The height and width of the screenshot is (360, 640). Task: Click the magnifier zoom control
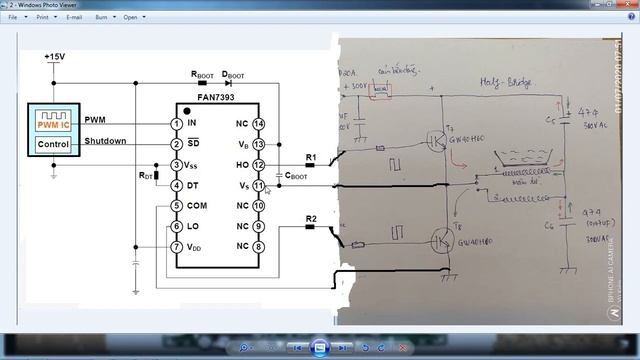[x=245, y=348]
